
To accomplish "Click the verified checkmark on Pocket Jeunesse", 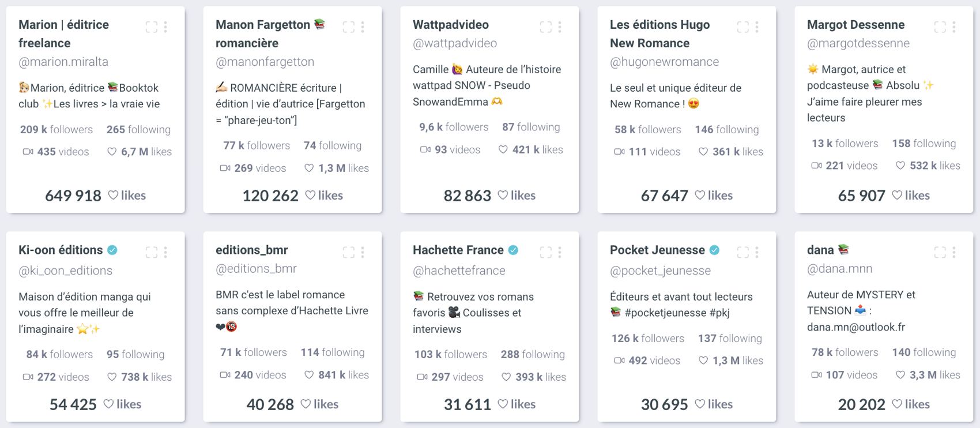I will tap(715, 250).
